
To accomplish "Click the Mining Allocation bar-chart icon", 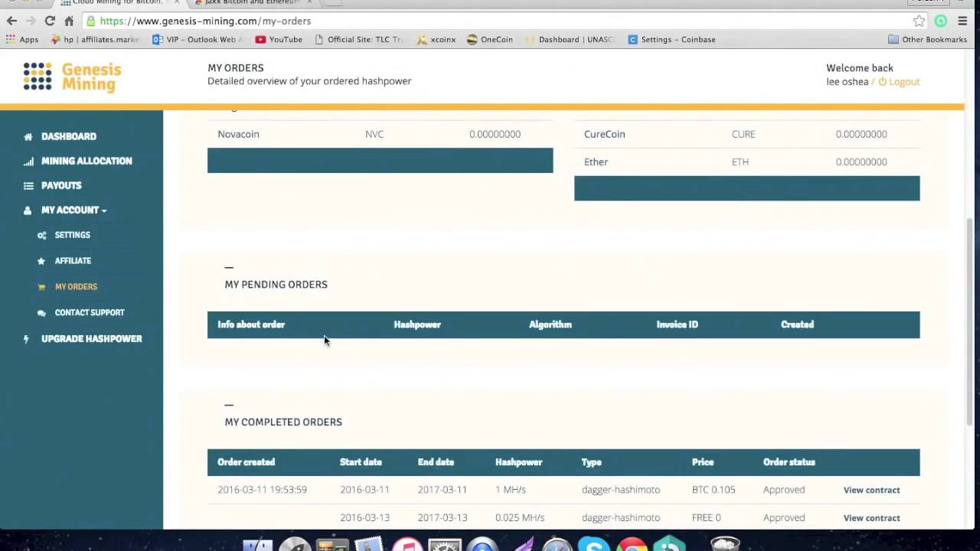I will pos(28,161).
